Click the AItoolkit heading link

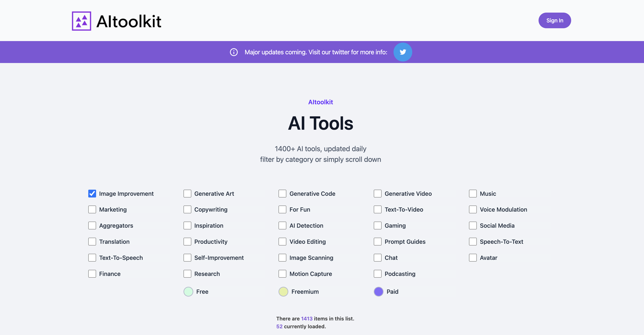tap(320, 102)
